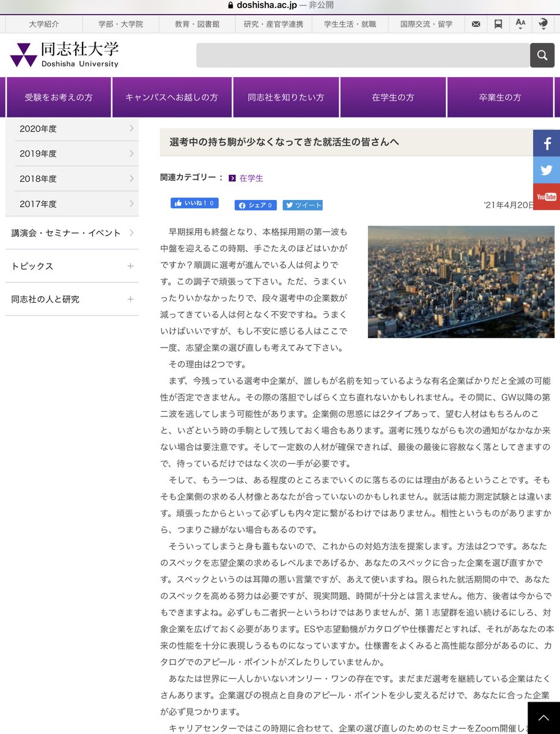
Task: Click 在学生 category link
Action: tap(251, 178)
